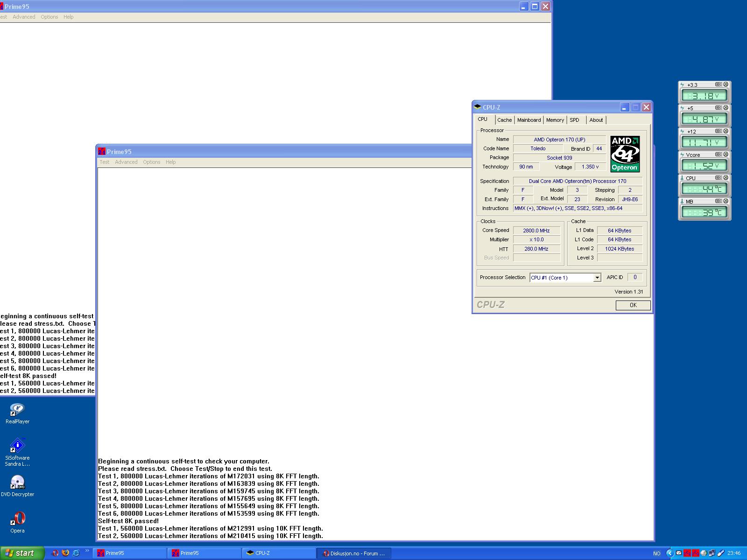The width and height of the screenshot is (747, 560).
Task: Close the +3.3 voltage sensor widget
Action: point(726,84)
